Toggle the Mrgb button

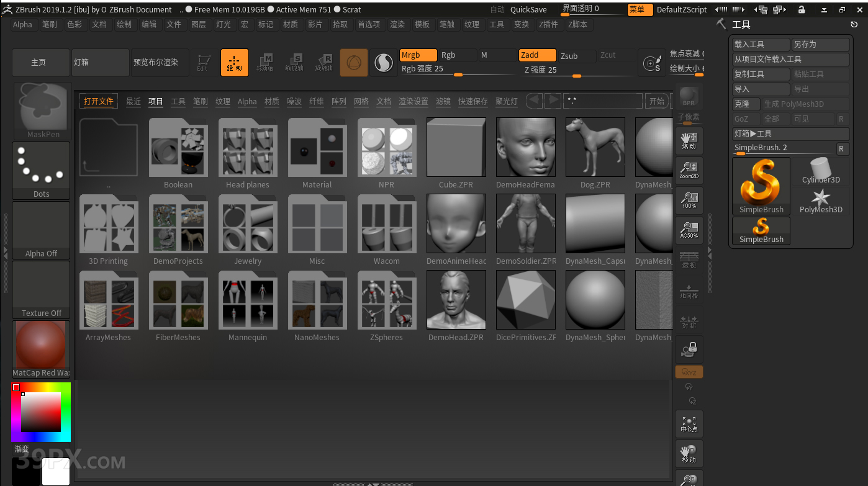(418, 55)
